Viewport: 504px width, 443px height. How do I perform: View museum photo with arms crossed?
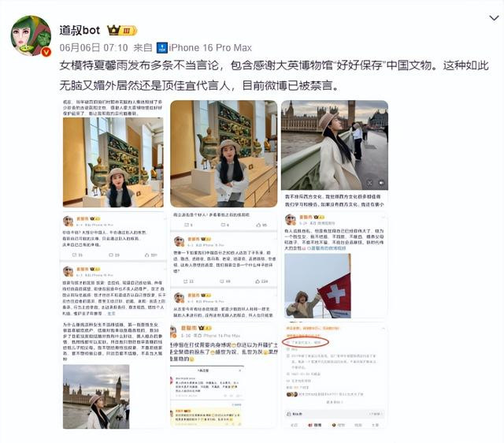click(x=224, y=154)
